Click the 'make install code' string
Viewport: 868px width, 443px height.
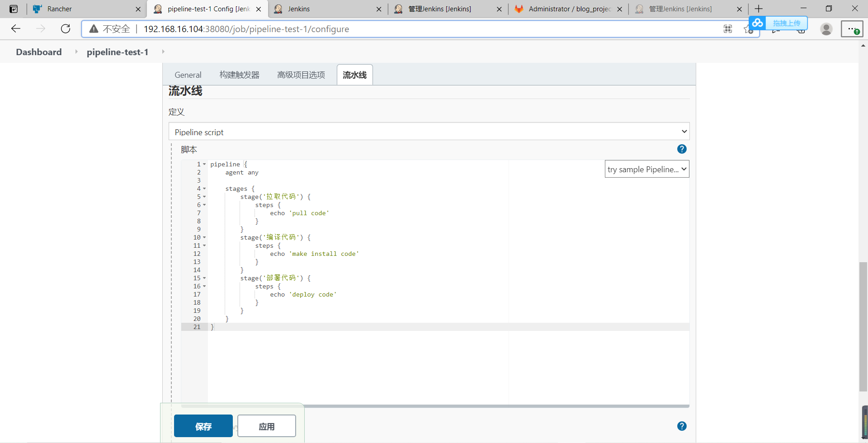pos(324,254)
